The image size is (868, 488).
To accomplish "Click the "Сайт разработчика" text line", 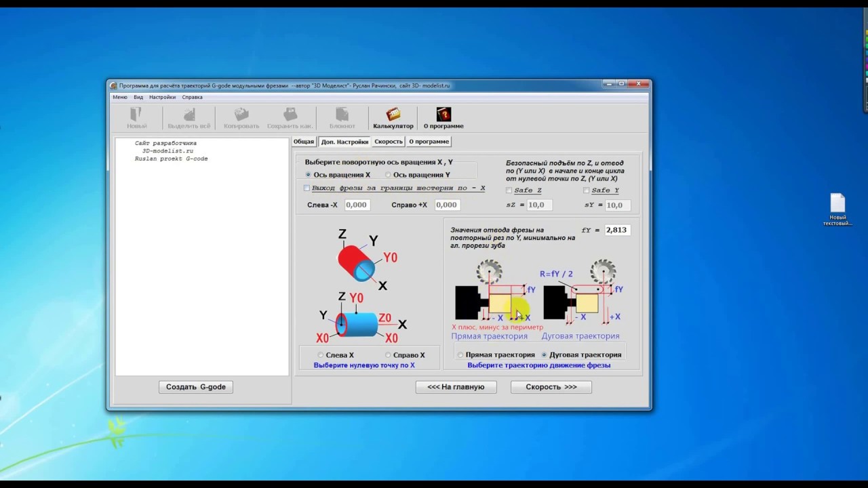I will pos(165,144).
